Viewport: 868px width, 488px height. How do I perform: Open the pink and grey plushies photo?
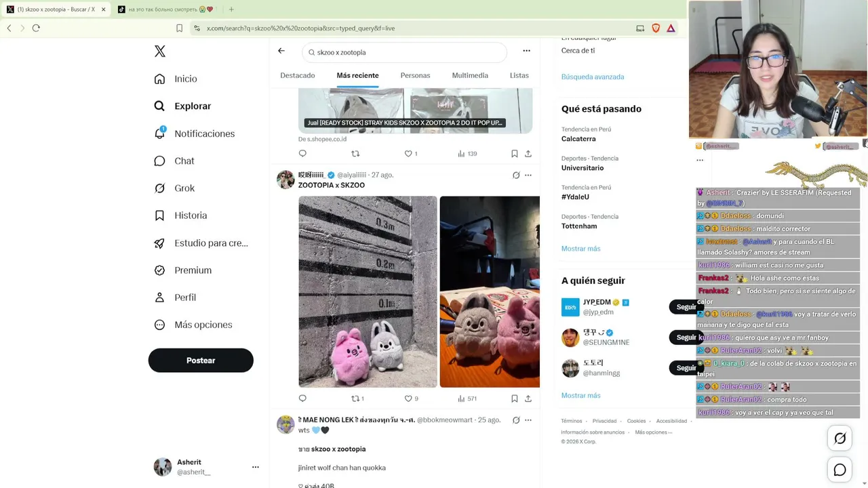368,291
